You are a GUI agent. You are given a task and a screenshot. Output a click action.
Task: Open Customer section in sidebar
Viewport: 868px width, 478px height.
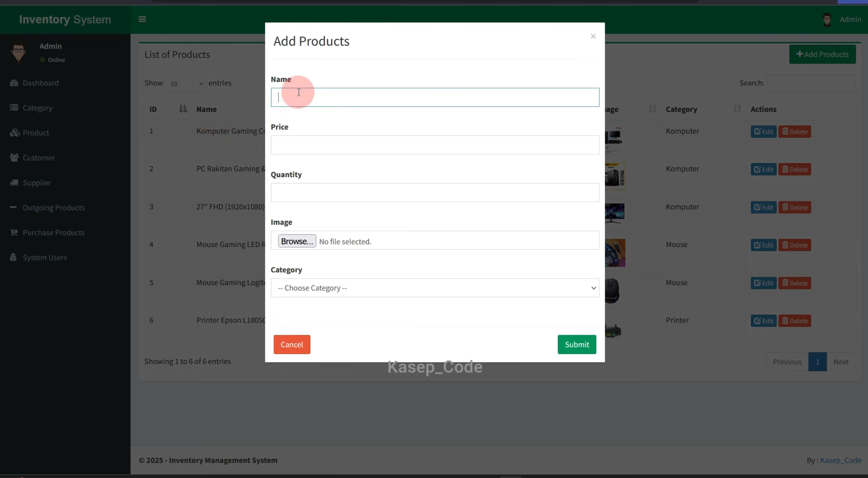pyautogui.click(x=38, y=158)
